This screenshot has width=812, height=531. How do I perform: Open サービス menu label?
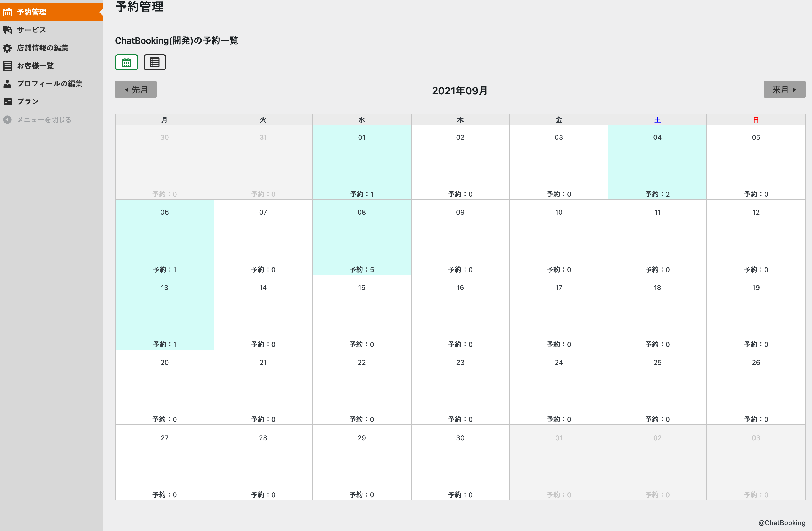[x=31, y=30]
